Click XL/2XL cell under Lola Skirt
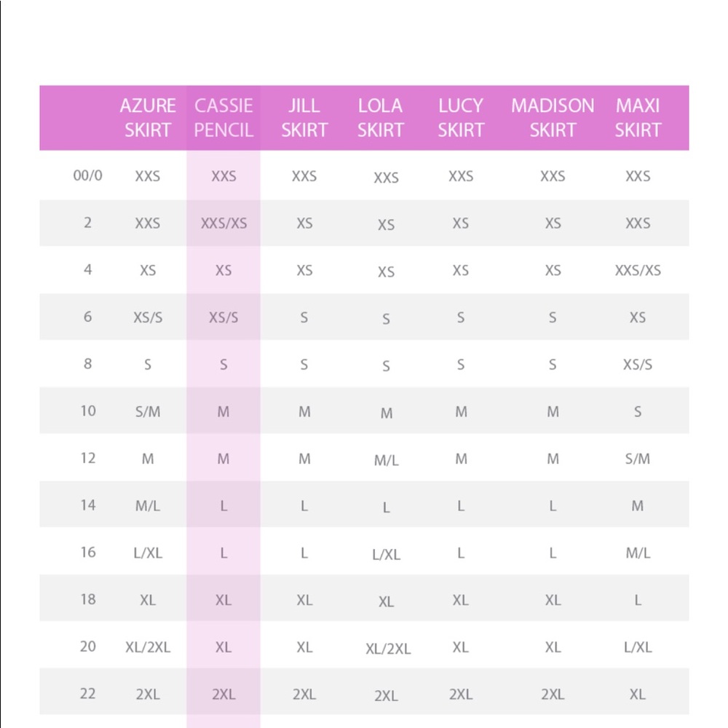 388,649
